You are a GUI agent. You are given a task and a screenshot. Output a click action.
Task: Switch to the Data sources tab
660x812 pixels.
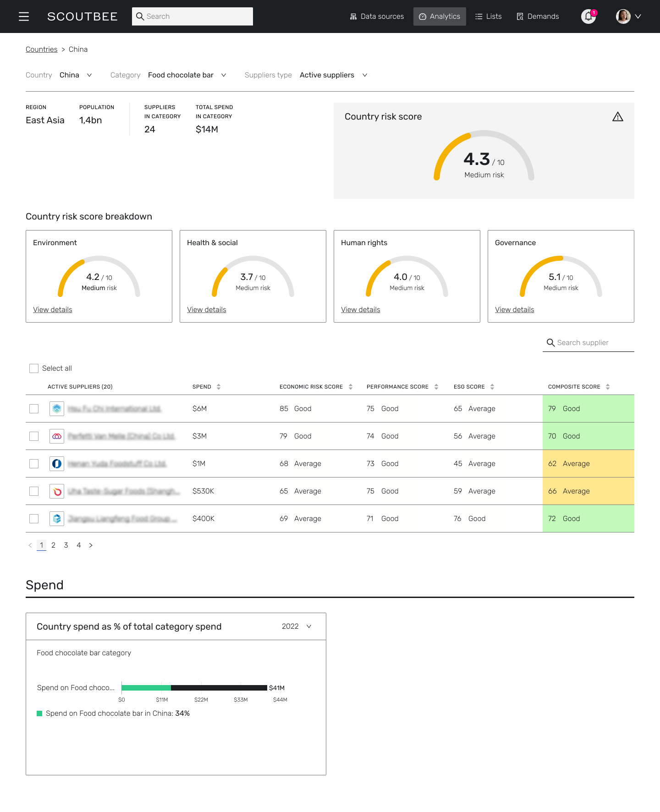[377, 16]
